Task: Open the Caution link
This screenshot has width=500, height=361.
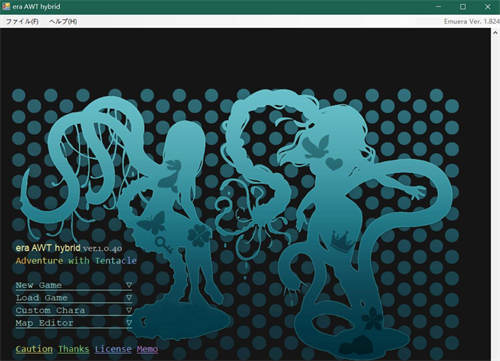Action: click(34, 349)
